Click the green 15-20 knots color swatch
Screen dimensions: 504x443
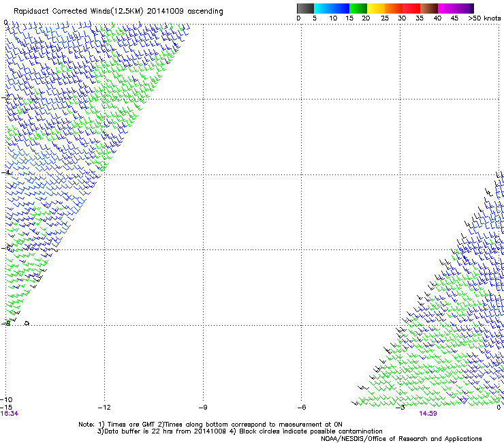358,8
